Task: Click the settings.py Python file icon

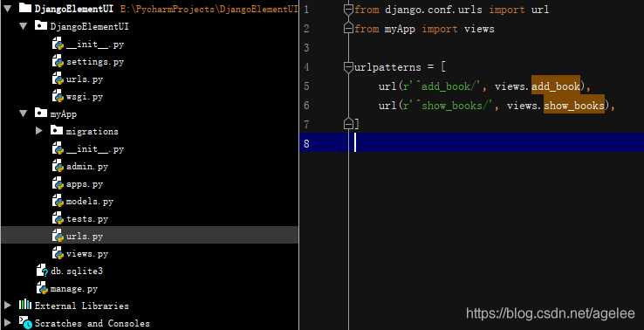Action: tap(58, 62)
